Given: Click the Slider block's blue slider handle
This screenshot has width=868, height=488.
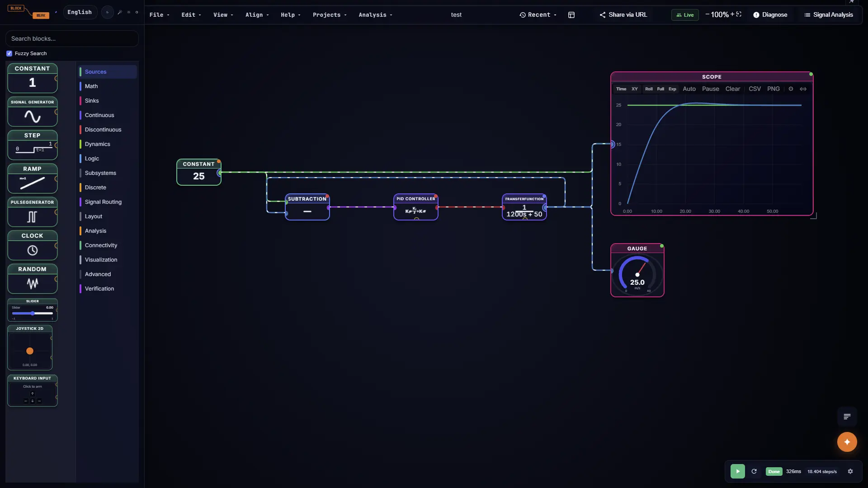Looking at the screenshot, I should (x=33, y=313).
